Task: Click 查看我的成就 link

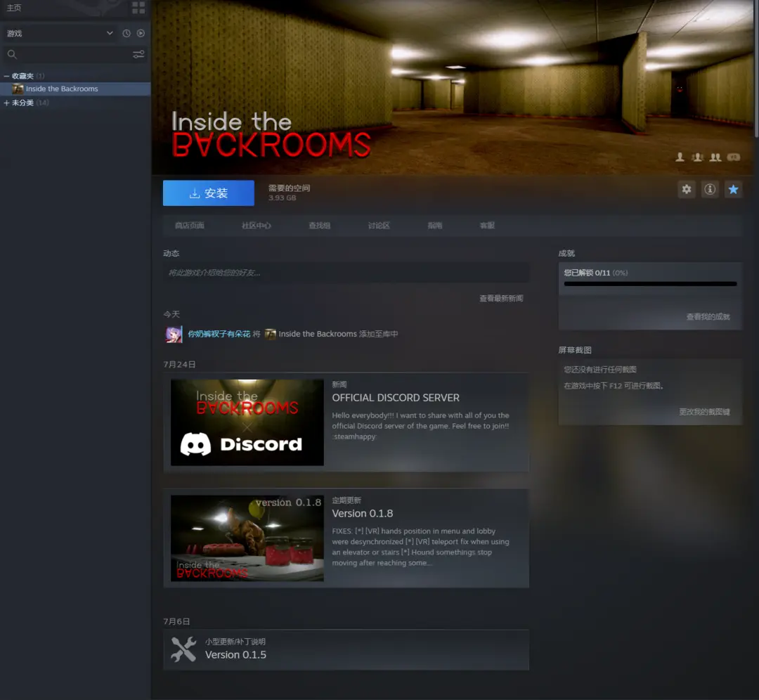Action: click(x=708, y=316)
